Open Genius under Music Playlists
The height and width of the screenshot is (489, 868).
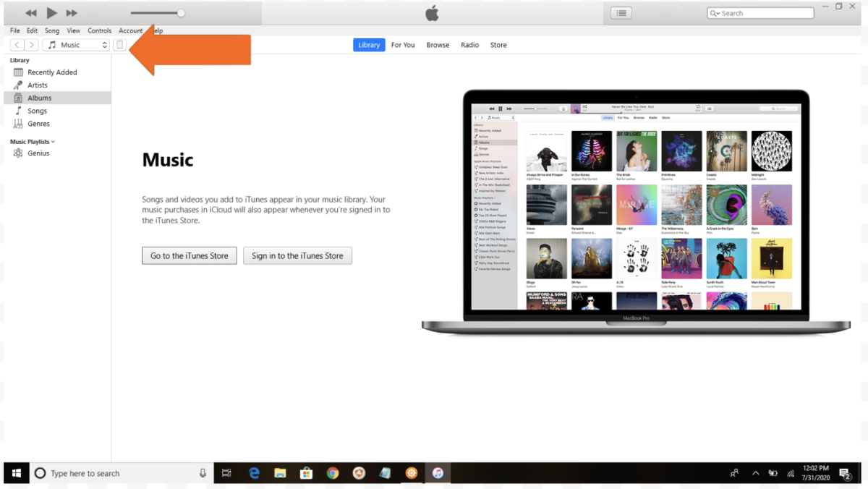click(38, 153)
